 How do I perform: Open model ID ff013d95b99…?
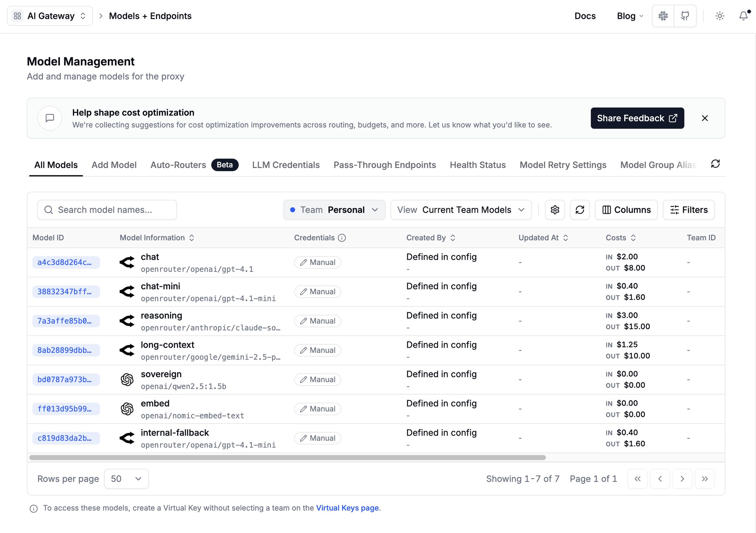66,409
